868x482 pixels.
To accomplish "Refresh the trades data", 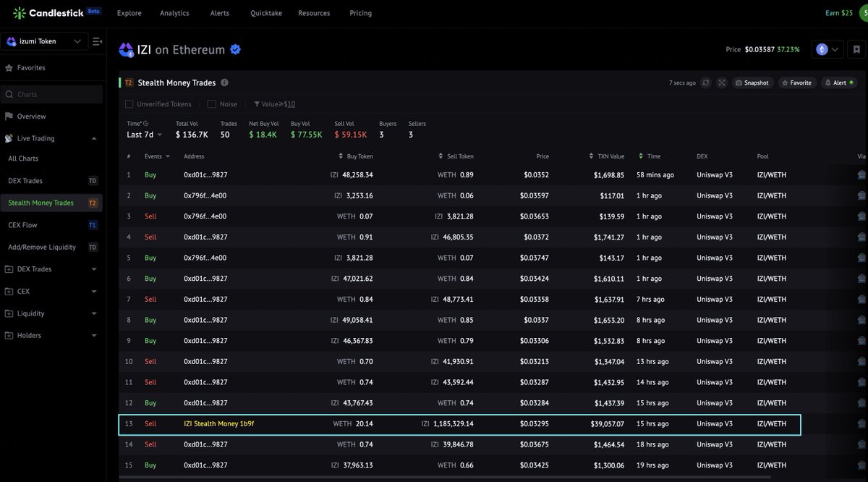I will (x=706, y=83).
